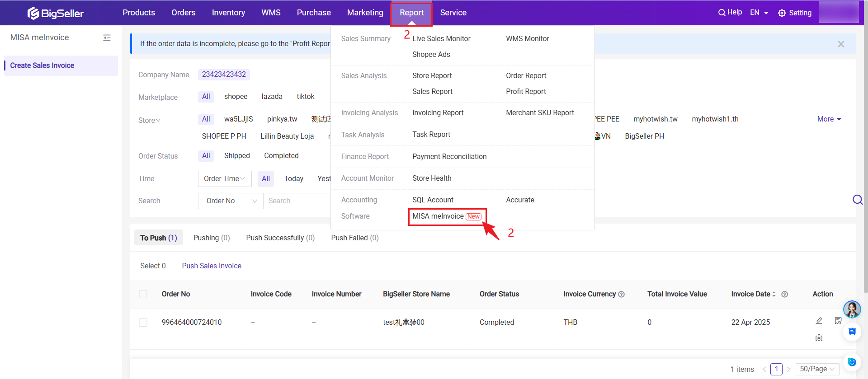Switch to To Push tab
This screenshot has height=379, width=868.
click(x=159, y=238)
